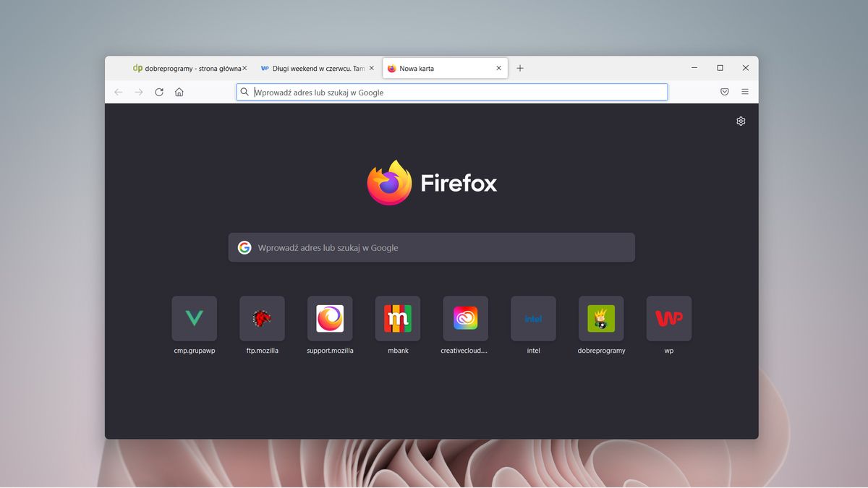Open the new tab settings gear
This screenshot has width=868, height=488.
[x=740, y=121]
